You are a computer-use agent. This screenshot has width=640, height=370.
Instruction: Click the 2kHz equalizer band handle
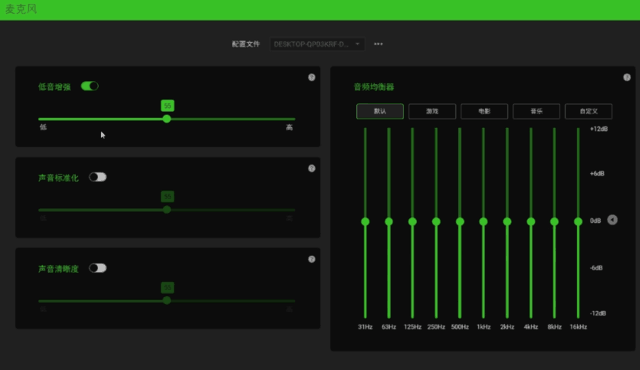[x=507, y=222]
